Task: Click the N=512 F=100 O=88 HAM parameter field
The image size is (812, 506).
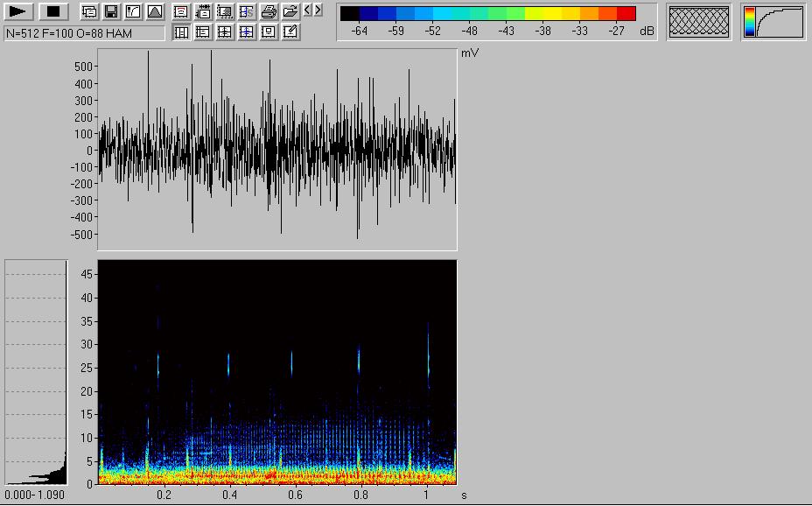Action: pyautogui.click(x=84, y=33)
